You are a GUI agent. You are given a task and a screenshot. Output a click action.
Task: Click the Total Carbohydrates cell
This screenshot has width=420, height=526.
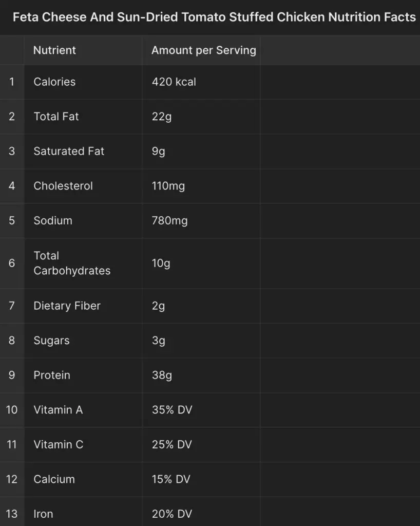coord(83,263)
